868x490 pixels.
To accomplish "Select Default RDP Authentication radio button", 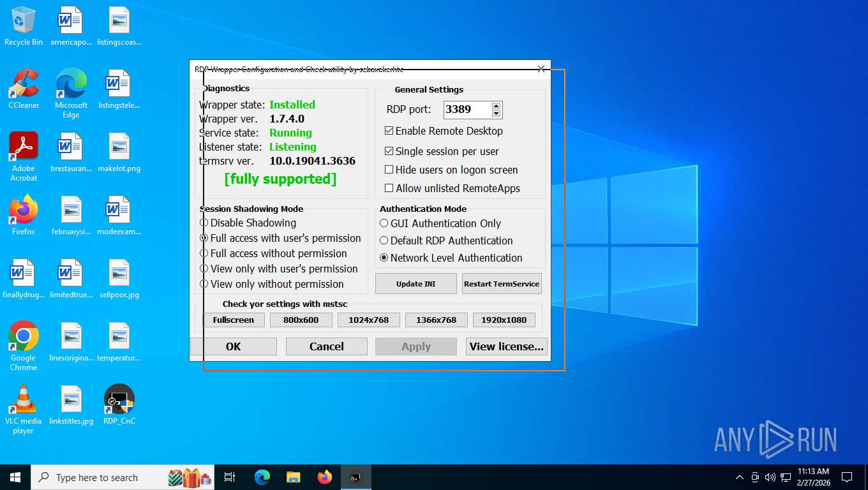I will pos(446,241).
